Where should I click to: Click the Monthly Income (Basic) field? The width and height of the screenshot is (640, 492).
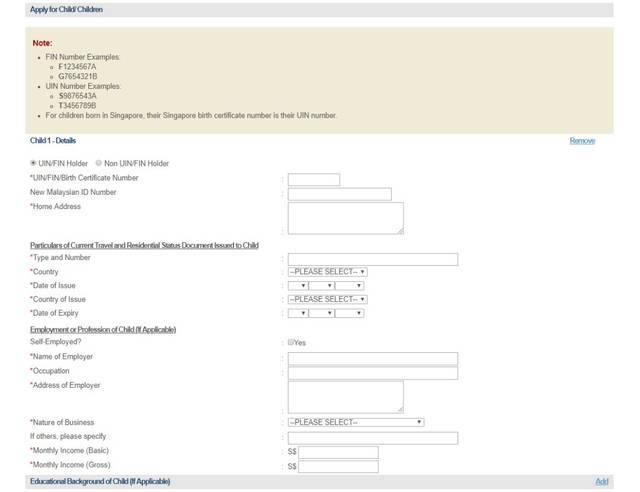coord(338,452)
